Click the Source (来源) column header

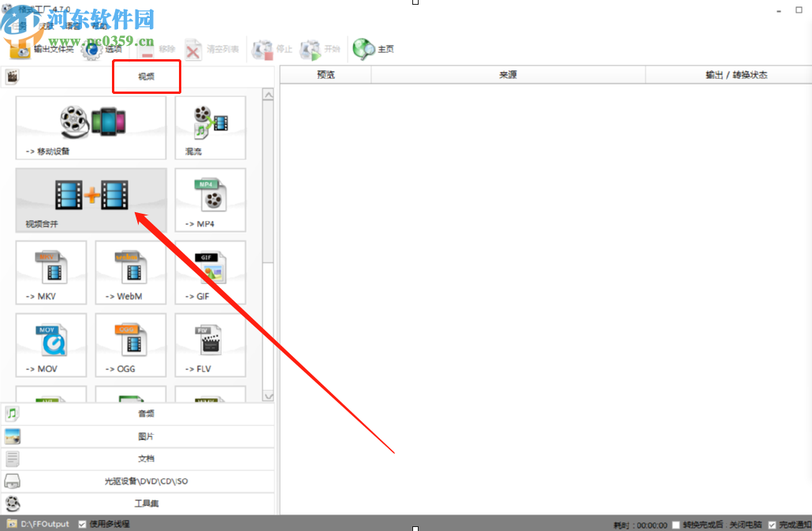click(x=508, y=75)
